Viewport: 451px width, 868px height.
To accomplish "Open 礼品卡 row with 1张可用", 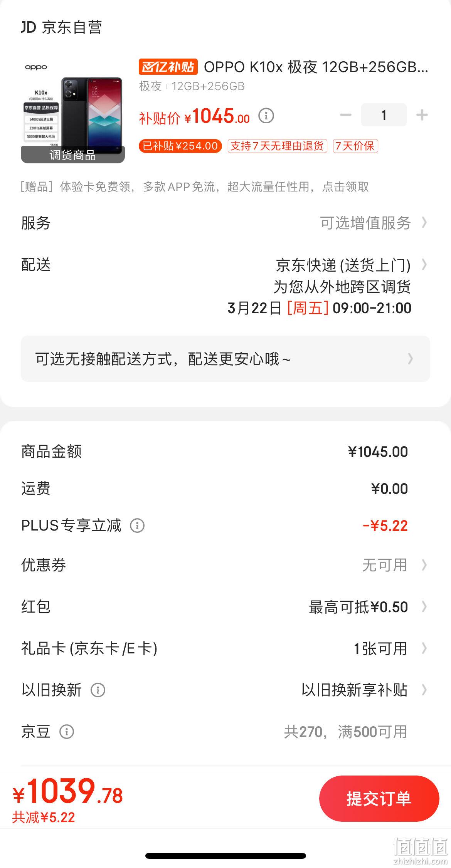I will coord(225,648).
